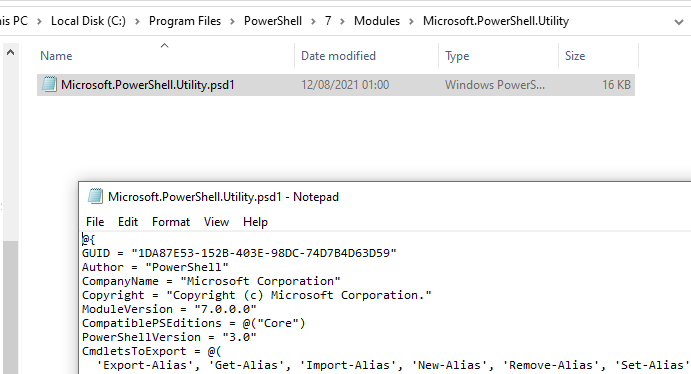Sort files by the Name column
This screenshot has width=691, height=374.
[x=56, y=56]
